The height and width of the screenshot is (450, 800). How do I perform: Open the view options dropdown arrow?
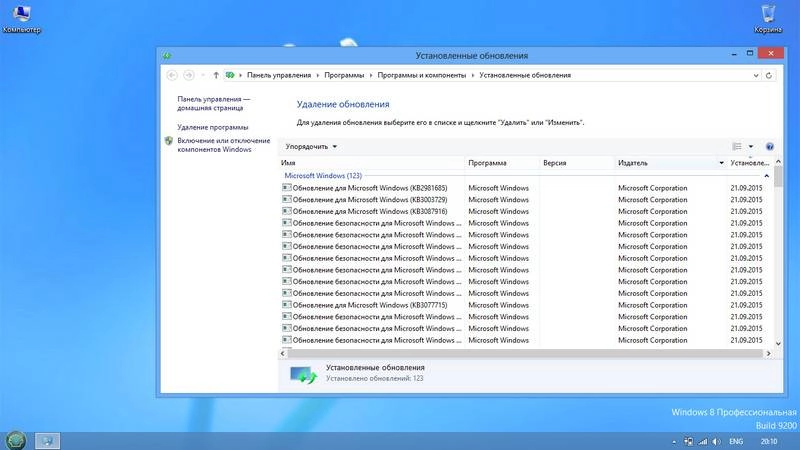(751, 146)
